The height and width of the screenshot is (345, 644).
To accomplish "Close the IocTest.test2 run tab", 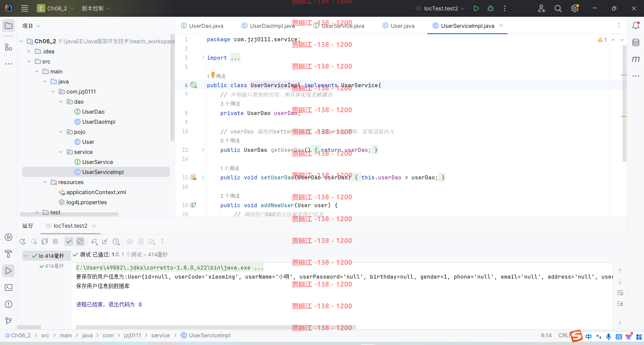I will pyautogui.click(x=94, y=226).
